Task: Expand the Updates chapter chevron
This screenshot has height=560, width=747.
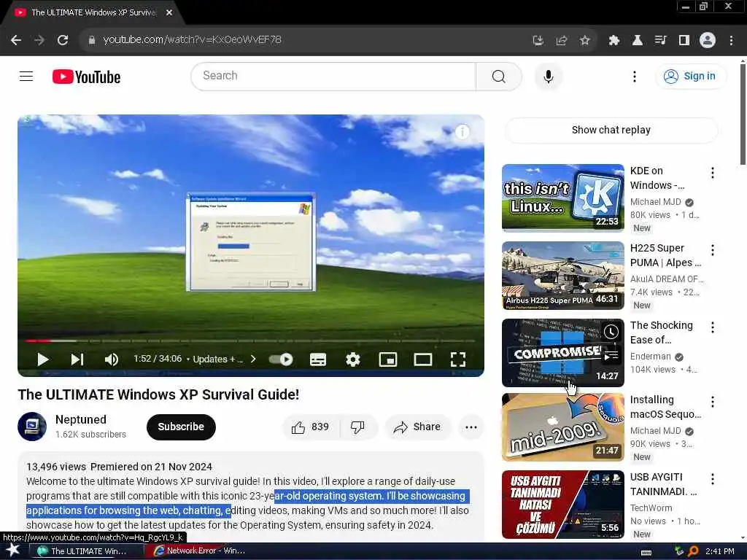Action: click(253, 359)
